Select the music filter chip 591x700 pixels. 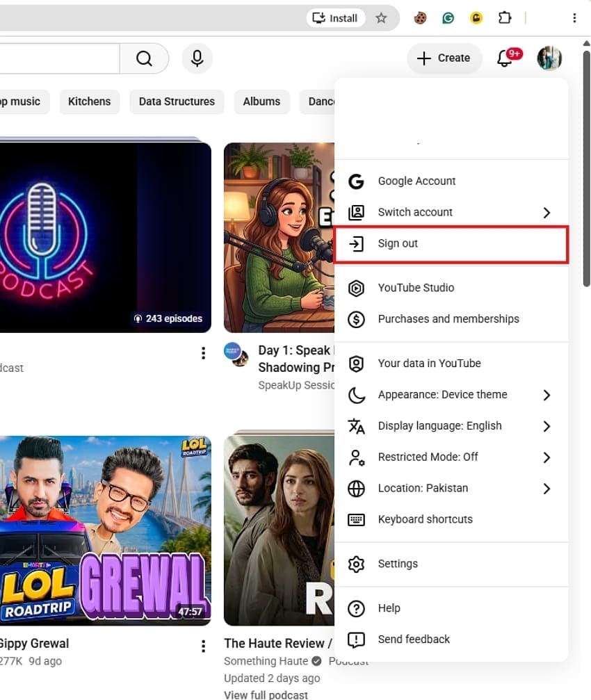(22, 101)
